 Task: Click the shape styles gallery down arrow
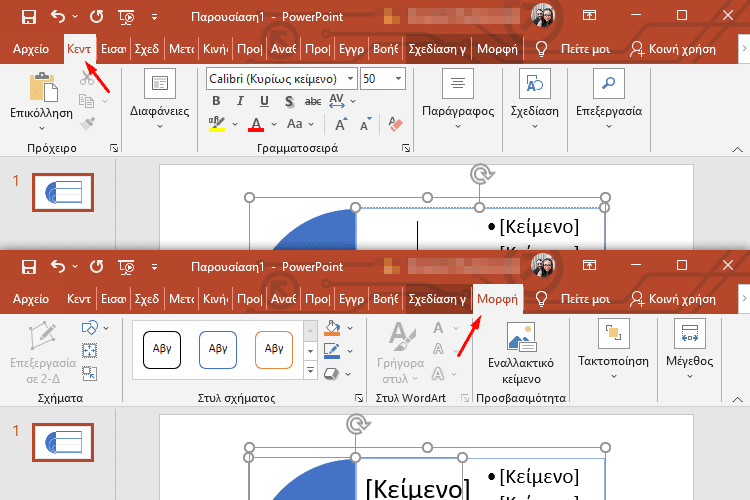tap(310, 351)
